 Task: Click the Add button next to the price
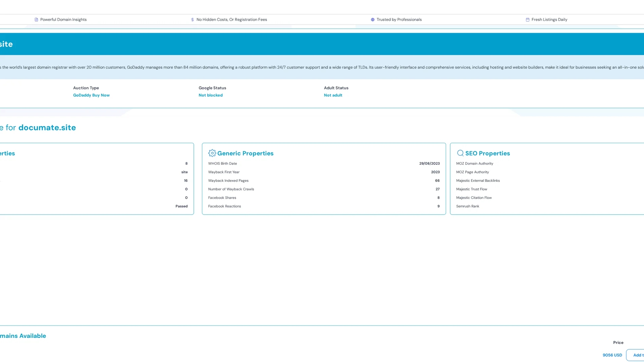(635, 355)
